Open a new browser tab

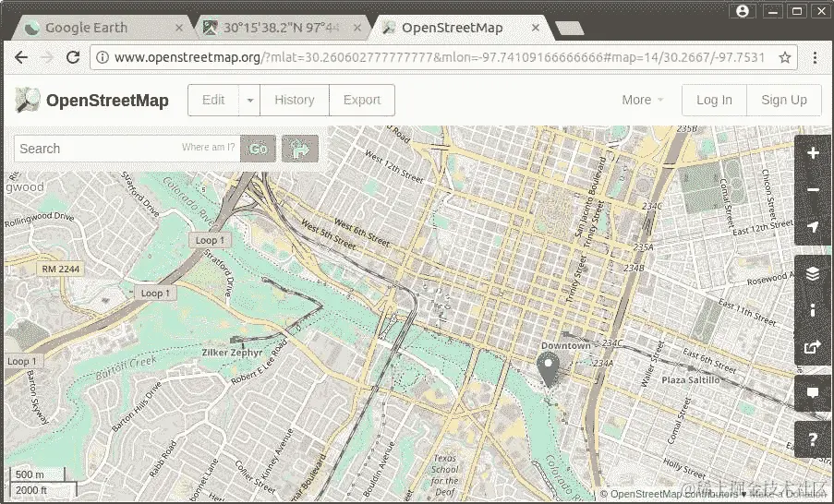569,29
